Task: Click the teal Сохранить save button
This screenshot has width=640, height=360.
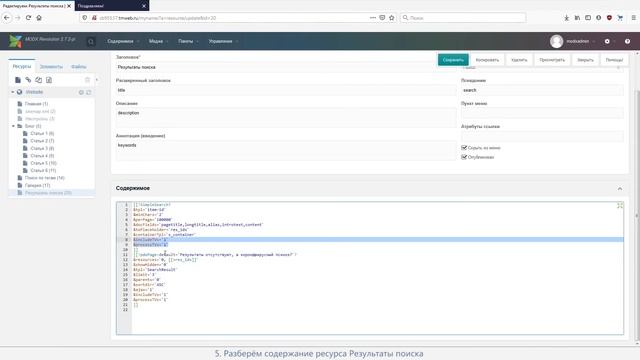Action: (x=453, y=60)
